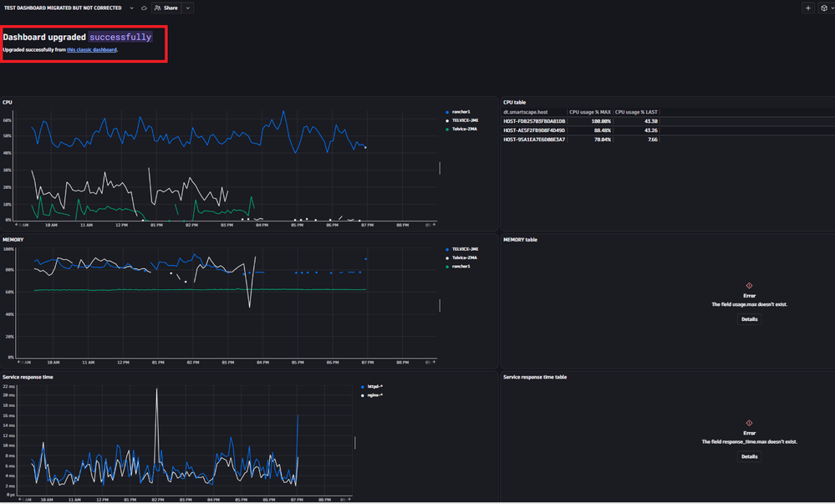Click the Service response time tile title
Screen dimensions: 835x504
[28, 377]
